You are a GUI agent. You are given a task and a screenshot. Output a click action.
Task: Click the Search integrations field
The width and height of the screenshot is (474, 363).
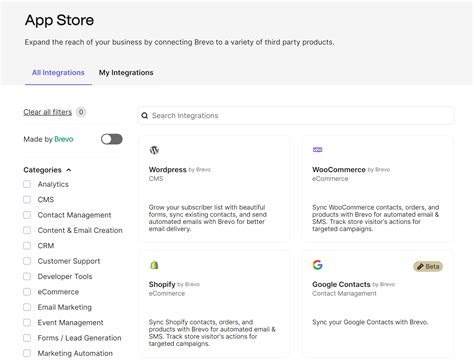(296, 116)
